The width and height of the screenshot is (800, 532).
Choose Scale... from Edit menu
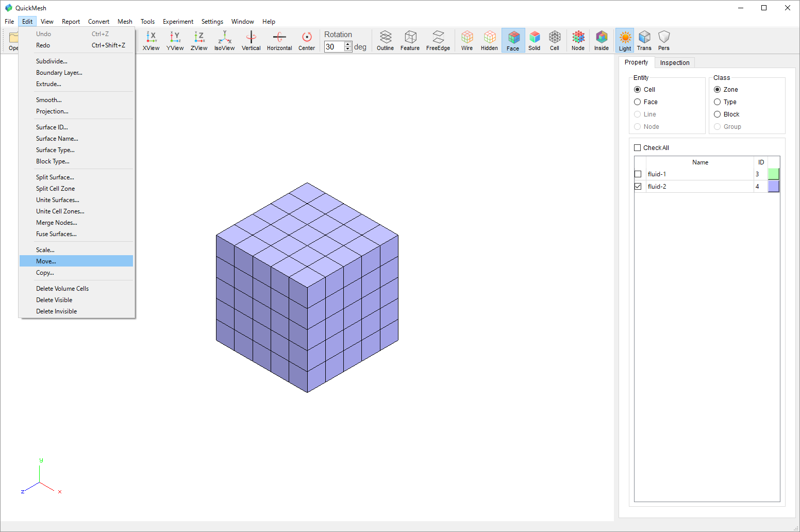[76, 250]
